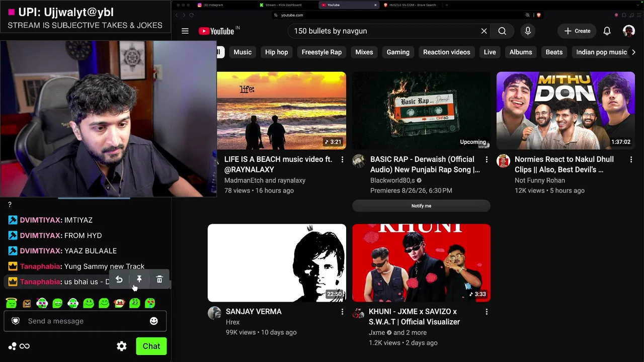The width and height of the screenshot is (644, 362).
Task: Open YouTube notifications bell
Action: point(607,31)
